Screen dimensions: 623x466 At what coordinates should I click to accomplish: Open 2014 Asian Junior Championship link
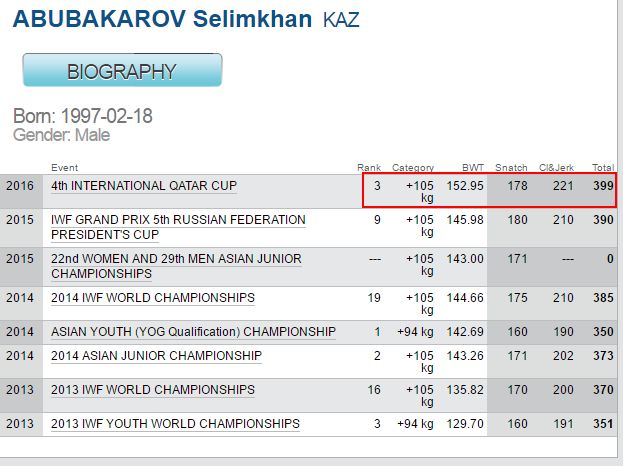[156, 356]
